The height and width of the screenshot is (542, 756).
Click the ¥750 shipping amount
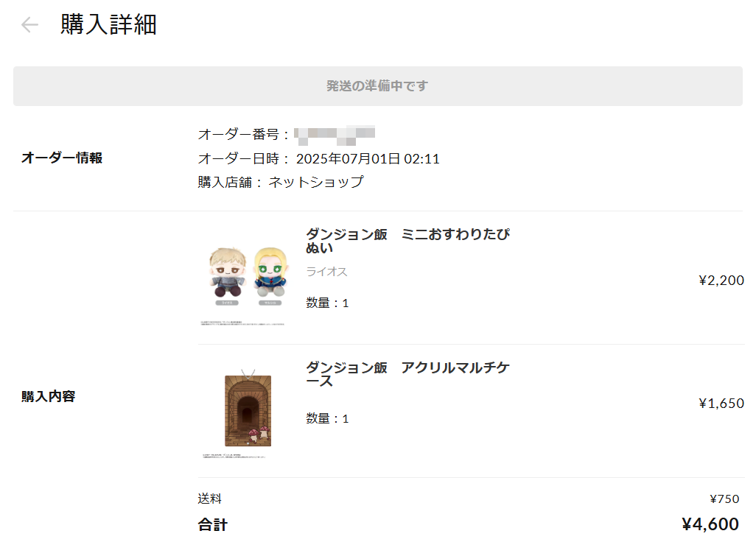point(724,499)
